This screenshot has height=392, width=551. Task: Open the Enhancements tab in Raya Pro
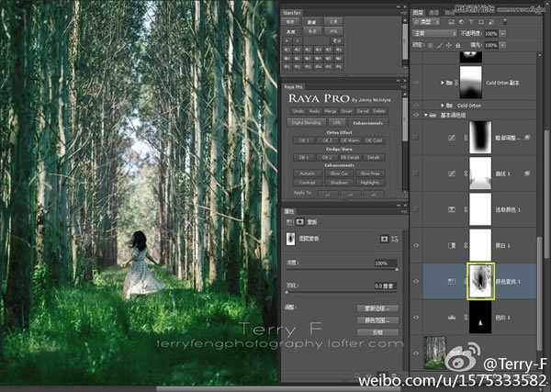[368, 123]
